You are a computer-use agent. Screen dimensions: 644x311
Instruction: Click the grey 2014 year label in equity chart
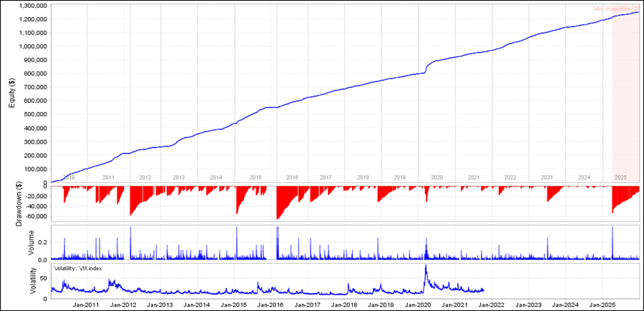click(x=216, y=177)
